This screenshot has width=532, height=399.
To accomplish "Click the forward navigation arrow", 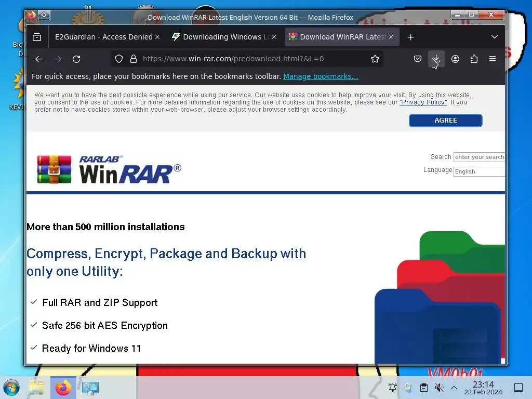I will (x=58, y=59).
